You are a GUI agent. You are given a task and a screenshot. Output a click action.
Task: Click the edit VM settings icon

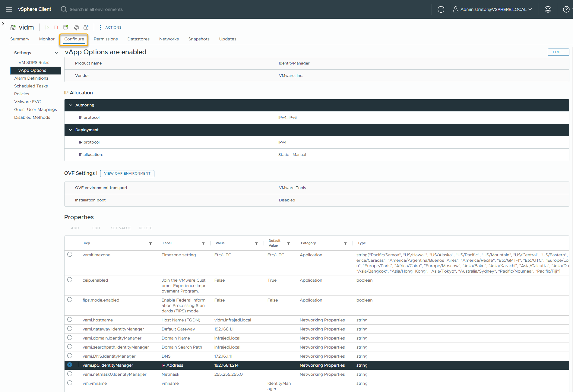pos(76,27)
